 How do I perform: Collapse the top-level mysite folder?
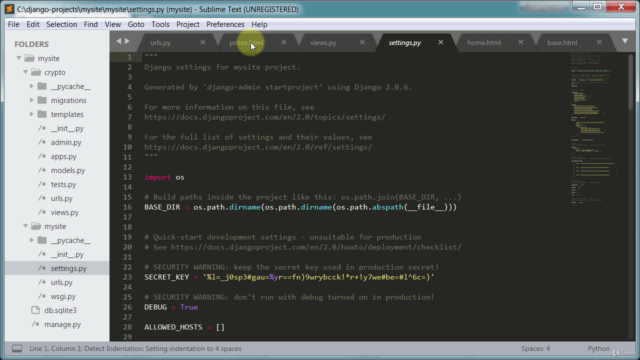tap(19, 58)
